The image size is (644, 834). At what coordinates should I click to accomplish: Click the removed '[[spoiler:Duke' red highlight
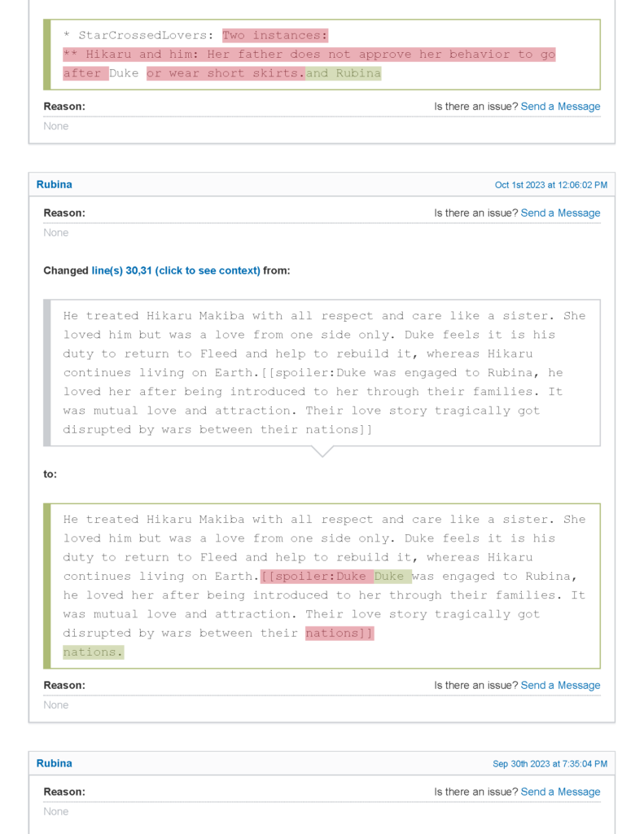(316, 577)
